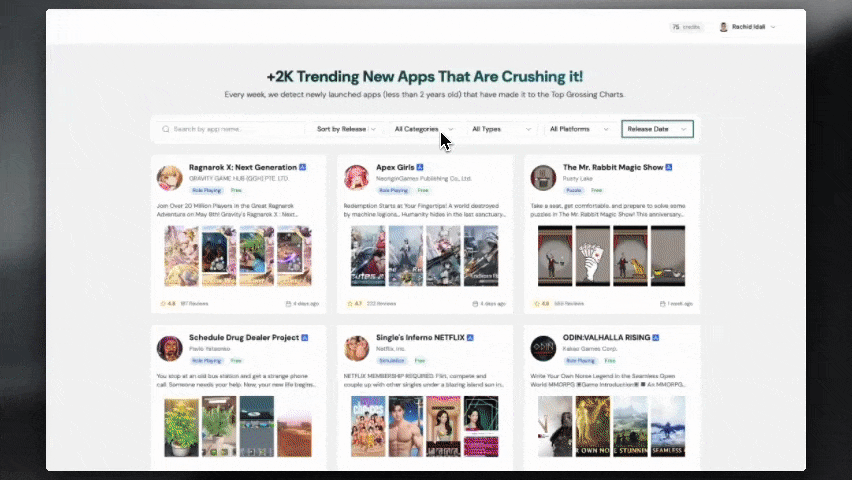Click the 75 credits badge
Viewport: 852px width, 480px height.
point(686,27)
